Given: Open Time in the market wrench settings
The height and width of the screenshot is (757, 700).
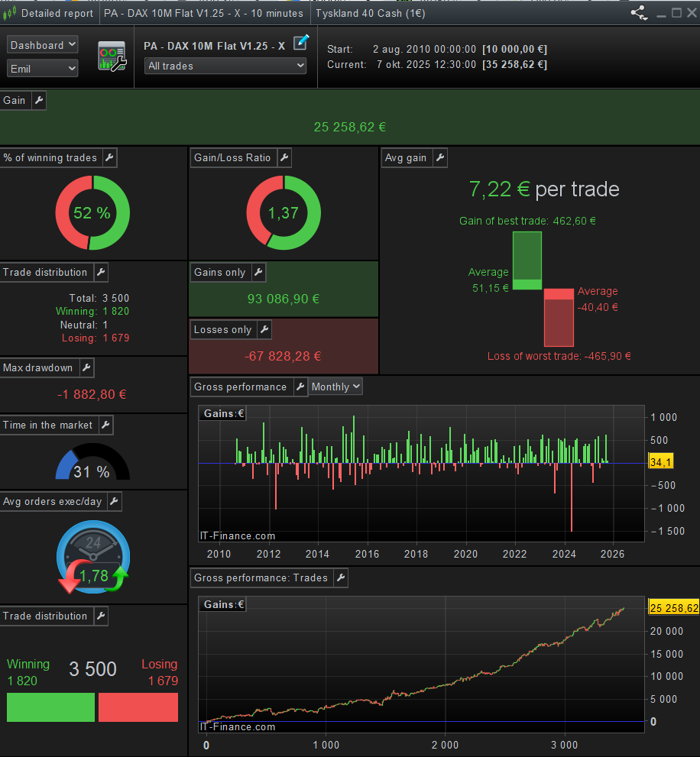Looking at the screenshot, I should pyautogui.click(x=105, y=425).
